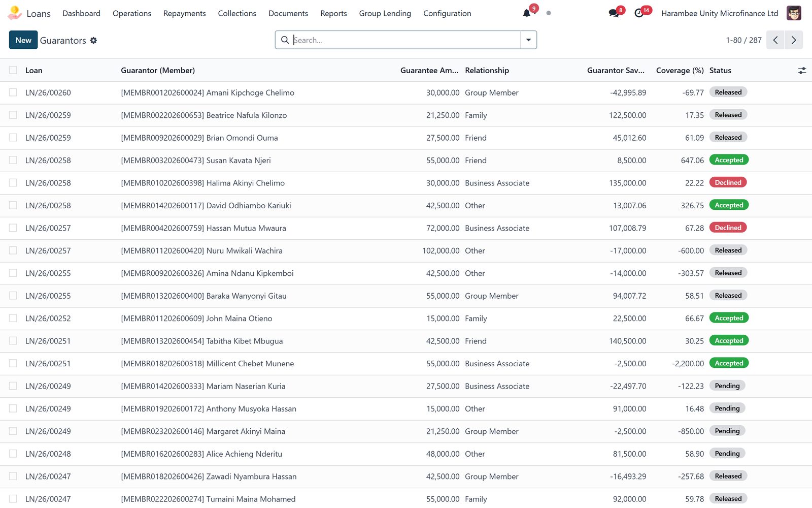This screenshot has height=508, width=812.
Task: Open optional columns adjust icon
Action: 802,71
